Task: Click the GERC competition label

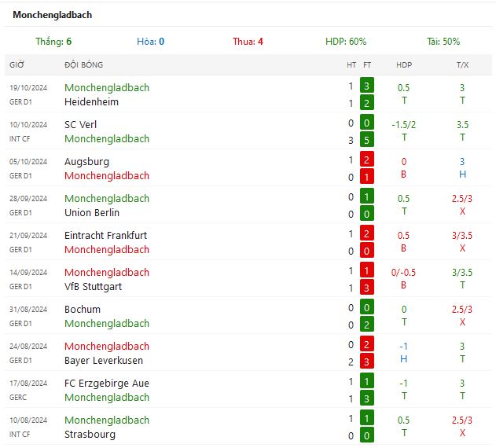Action: point(18,398)
